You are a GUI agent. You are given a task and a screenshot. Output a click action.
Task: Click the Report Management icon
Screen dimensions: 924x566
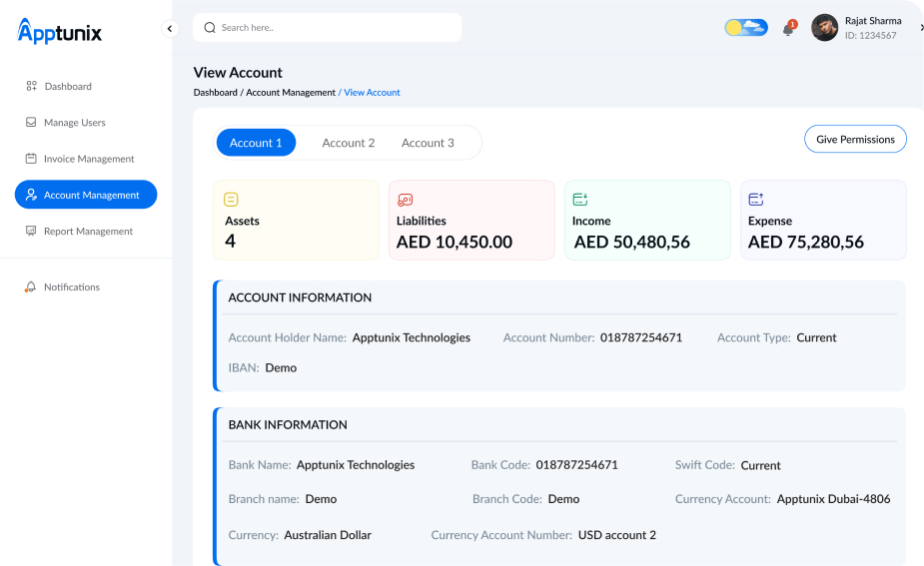click(31, 231)
